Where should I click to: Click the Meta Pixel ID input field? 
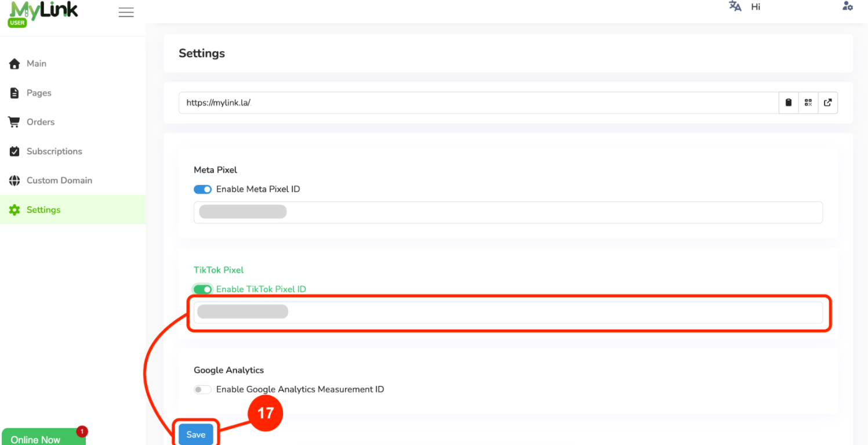[x=508, y=212]
